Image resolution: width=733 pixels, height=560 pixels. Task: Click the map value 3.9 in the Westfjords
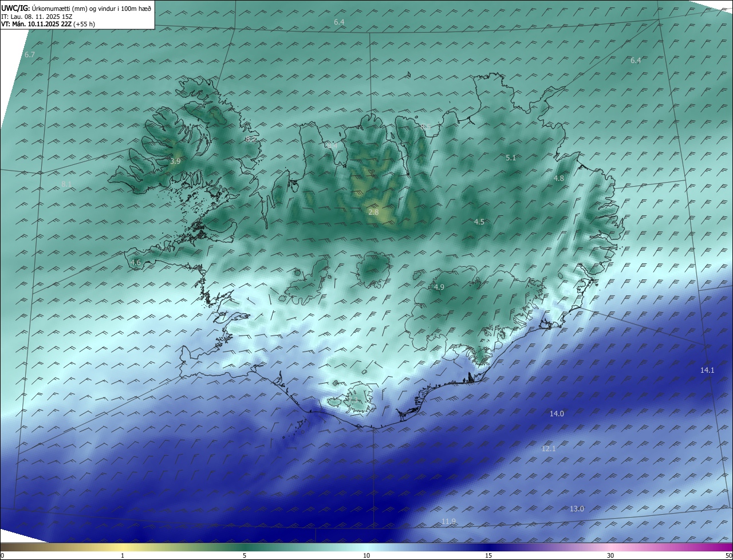175,161
